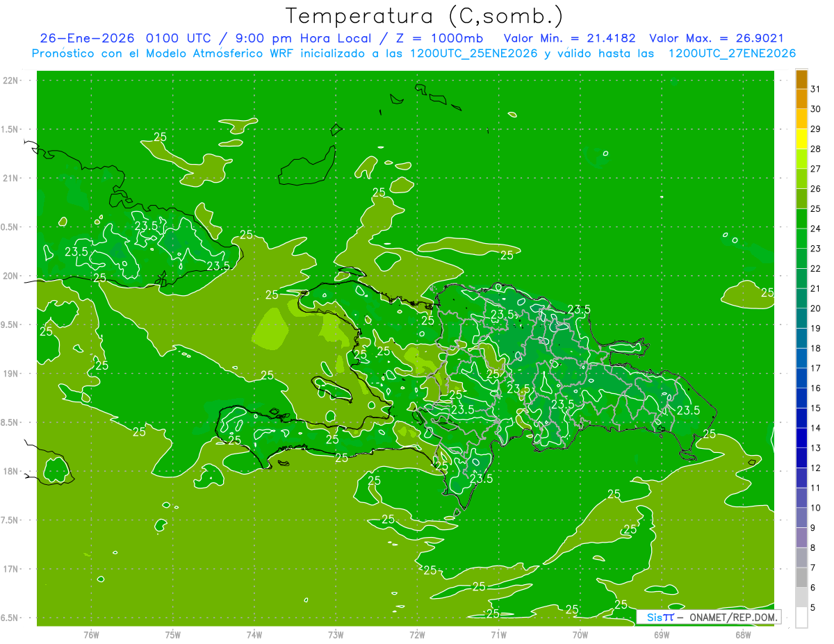Click the 71W longitude axis label
This screenshot has height=644, width=834.
pyautogui.click(x=498, y=634)
